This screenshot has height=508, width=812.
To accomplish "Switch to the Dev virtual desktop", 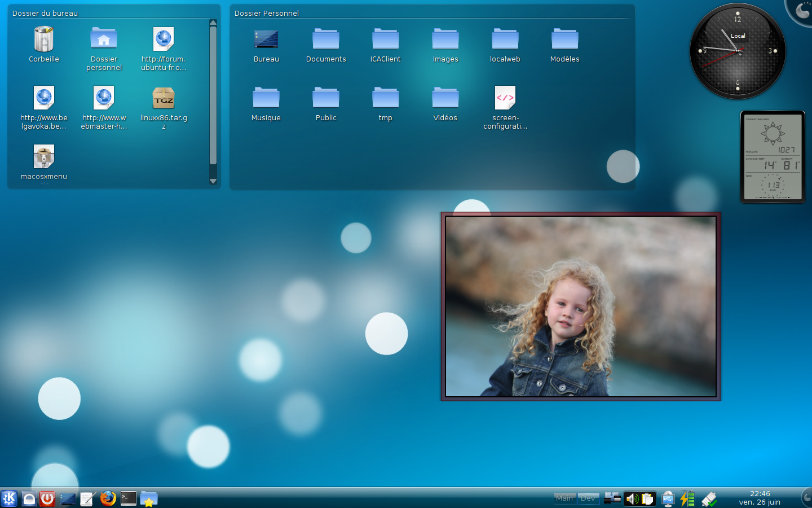I will click(x=588, y=498).
